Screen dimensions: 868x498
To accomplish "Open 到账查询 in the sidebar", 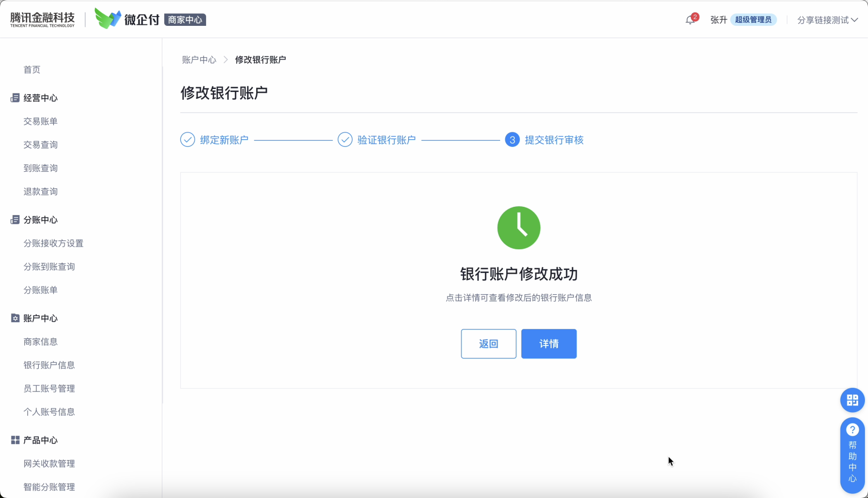I will click(40, 168).
